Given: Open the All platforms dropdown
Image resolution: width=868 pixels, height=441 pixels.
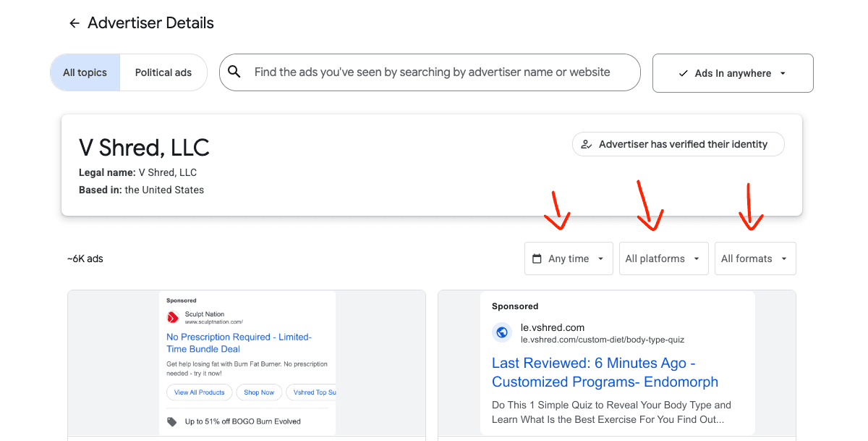Looking at the screenshot, I should click(663, 258).
